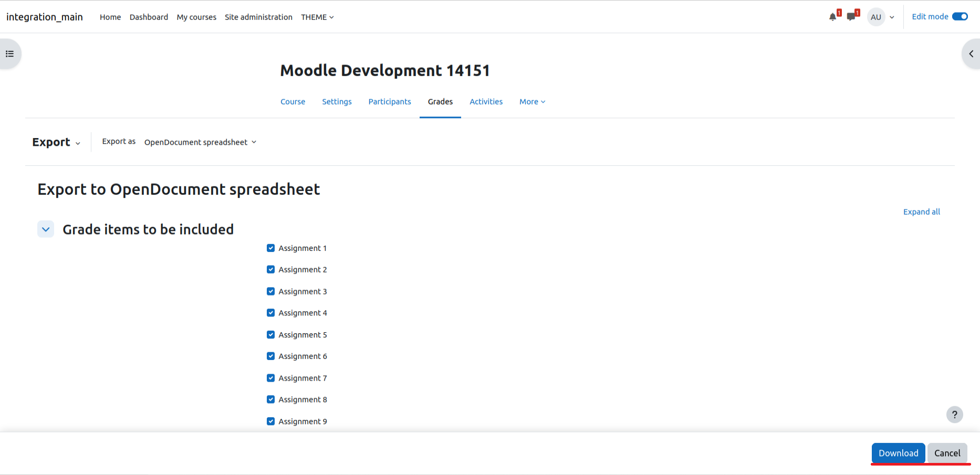Viewport: 980px width, 475px height.
Task: Expand the More navigation dropdown
Action: pos(533,102)
